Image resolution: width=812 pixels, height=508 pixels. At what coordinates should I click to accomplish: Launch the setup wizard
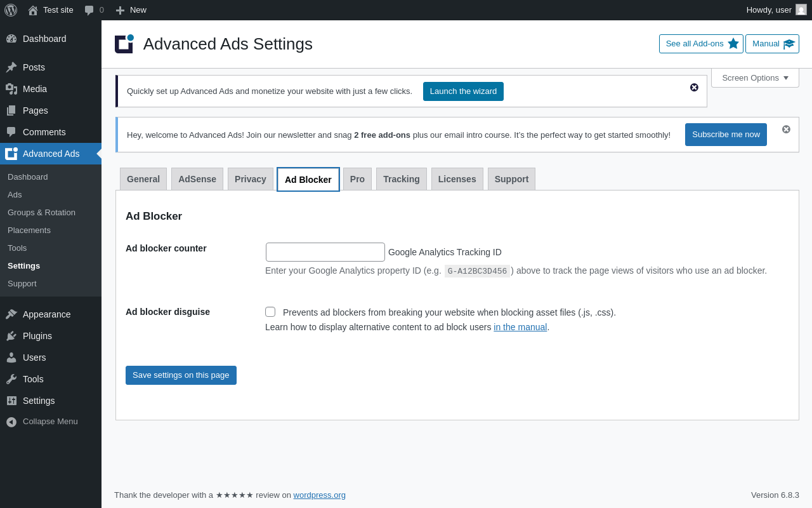[463, 91]
